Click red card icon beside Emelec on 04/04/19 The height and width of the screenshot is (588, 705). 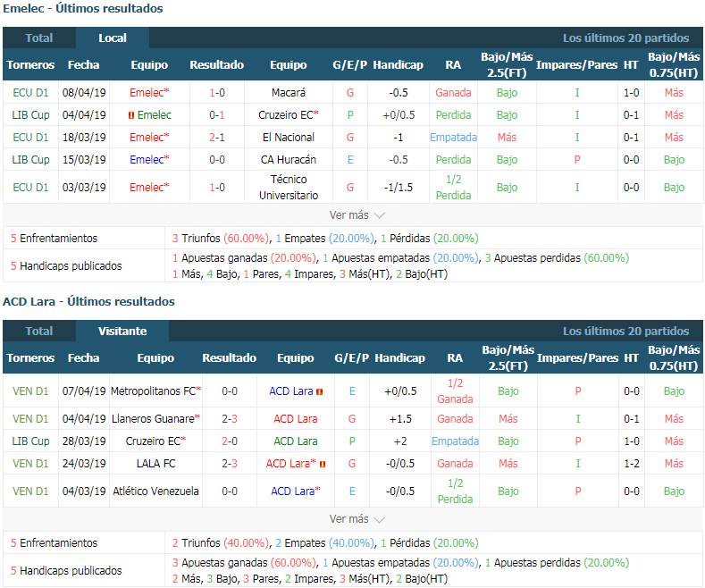(131, 115)
